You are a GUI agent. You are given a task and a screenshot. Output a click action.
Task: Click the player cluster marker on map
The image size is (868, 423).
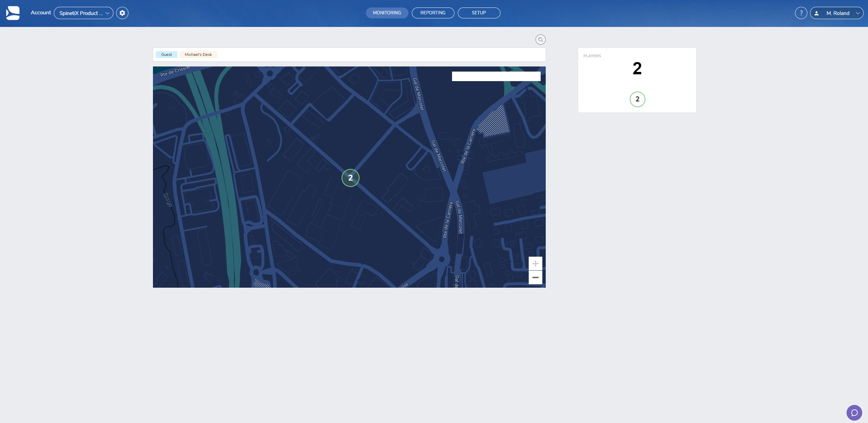click(x=350, y=178)
